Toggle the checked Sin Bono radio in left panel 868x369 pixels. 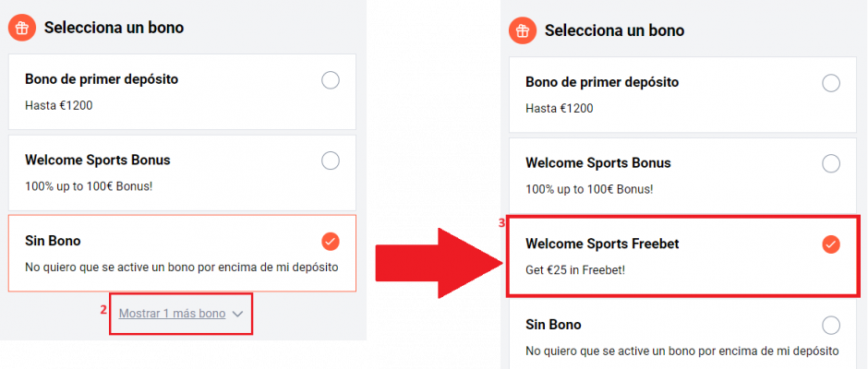(x=331, y=242)
